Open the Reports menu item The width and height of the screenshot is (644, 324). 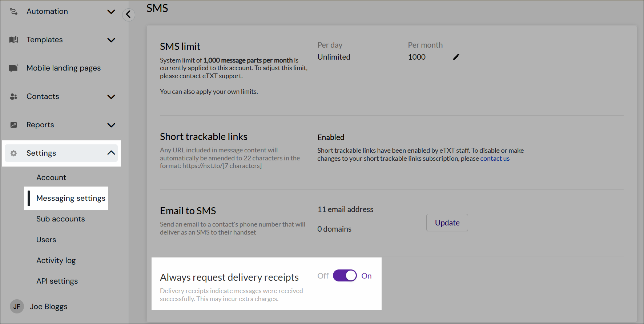tap(40, 125)
